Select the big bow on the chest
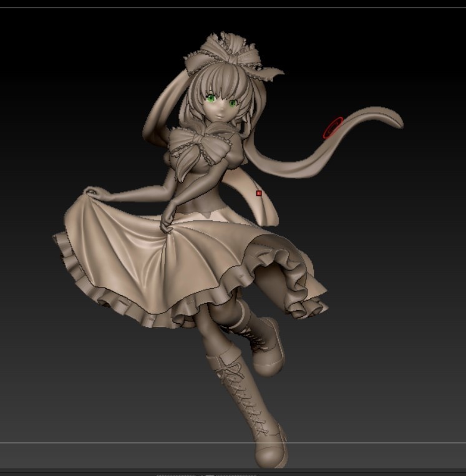466x476 pixels. 200,148
